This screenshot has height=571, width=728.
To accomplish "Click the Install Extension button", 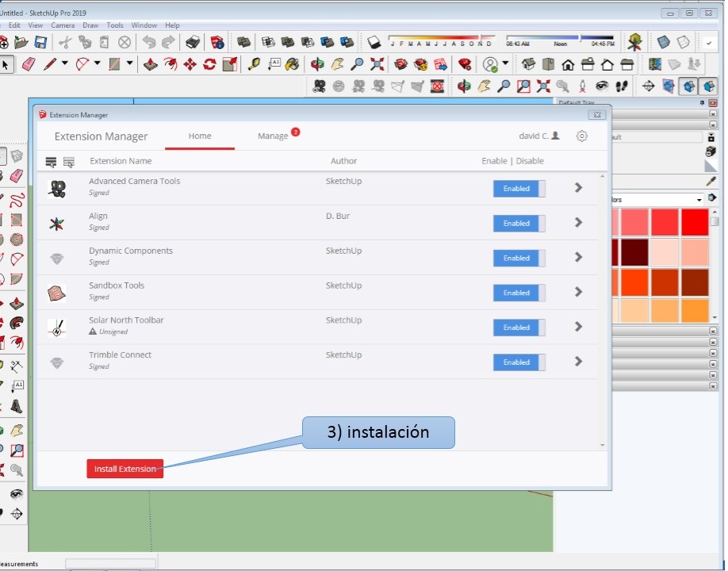I will [125, 469].
